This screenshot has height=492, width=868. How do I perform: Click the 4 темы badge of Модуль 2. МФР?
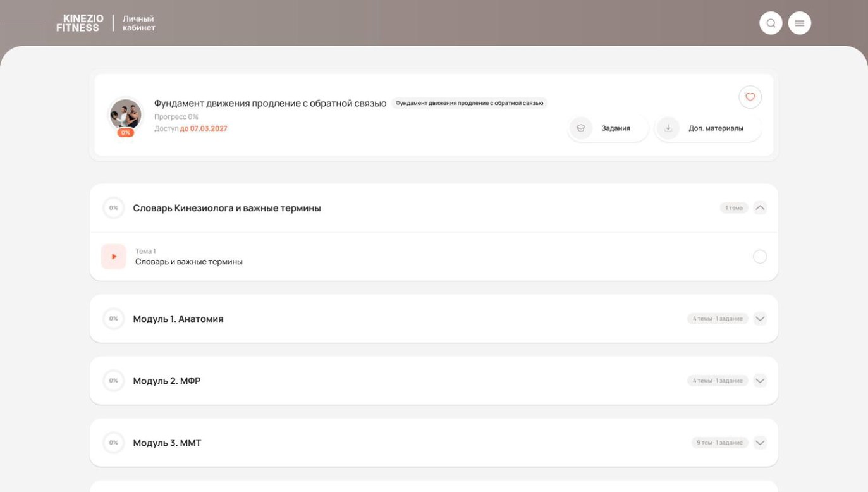point(718,381)
